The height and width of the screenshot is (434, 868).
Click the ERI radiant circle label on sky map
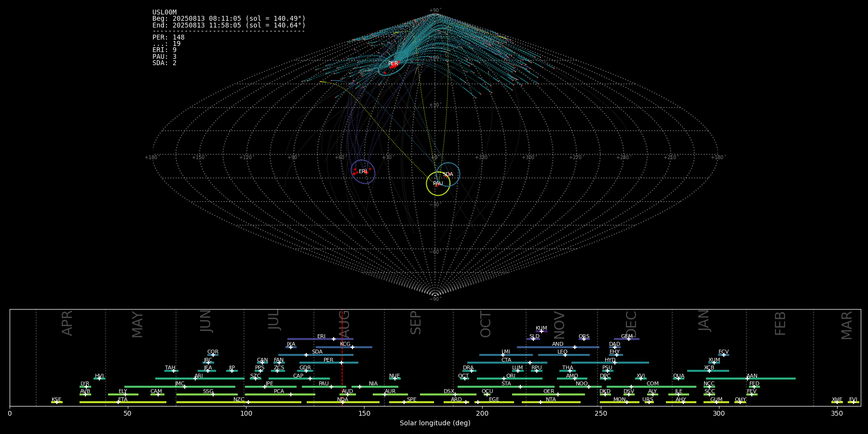point(363,172)
